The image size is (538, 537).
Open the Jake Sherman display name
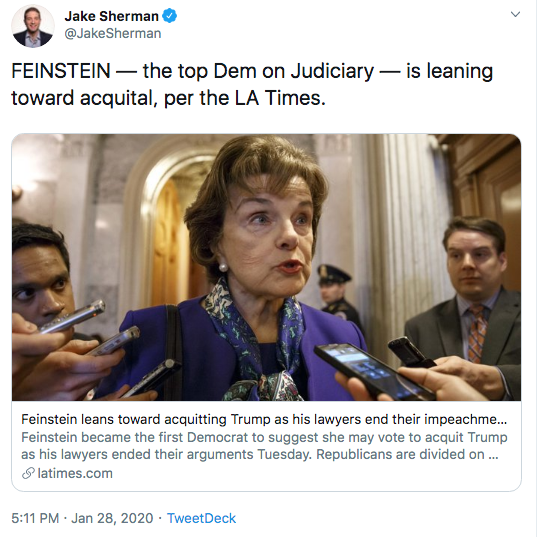coord(112,16)
